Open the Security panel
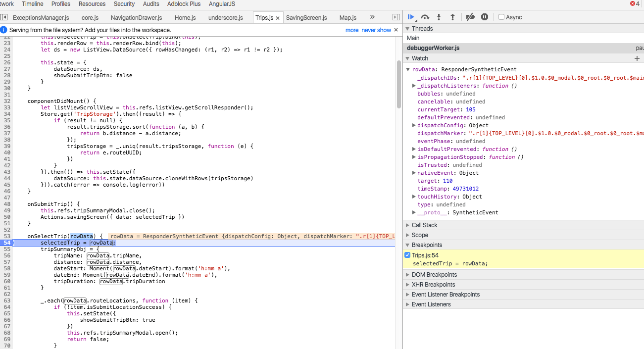This screenshot has height=349, width=644. [124, 3]
